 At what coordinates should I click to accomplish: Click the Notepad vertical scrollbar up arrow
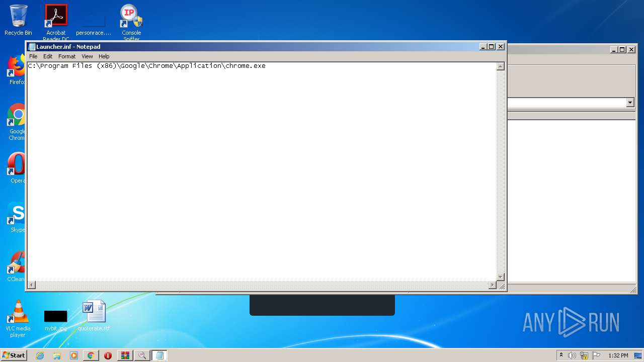tap(500, 66)
